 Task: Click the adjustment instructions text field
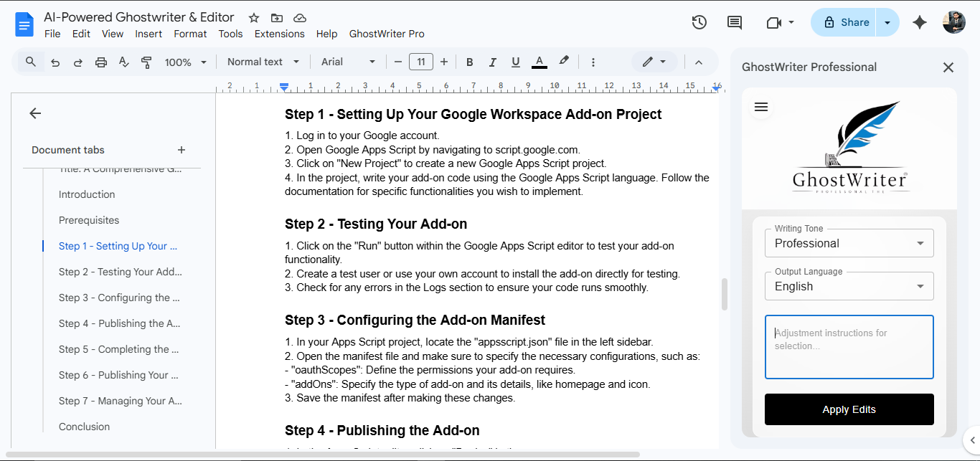849,346
